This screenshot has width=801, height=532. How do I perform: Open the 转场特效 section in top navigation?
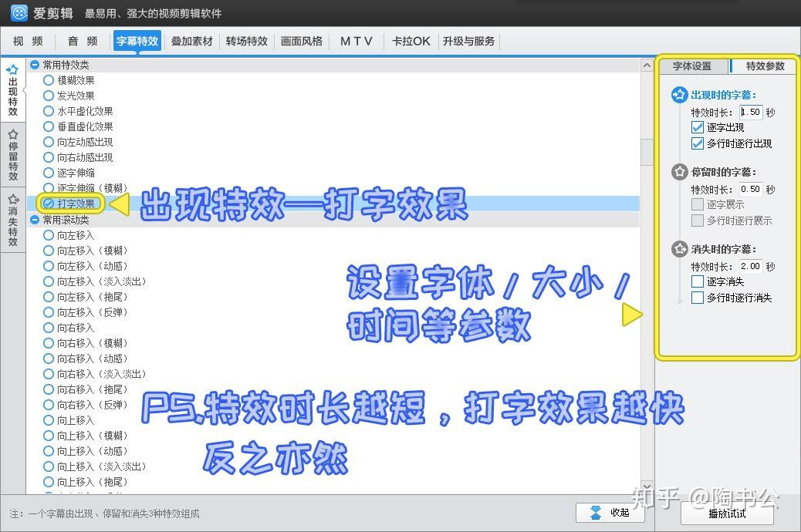click(x=246, y=42)
